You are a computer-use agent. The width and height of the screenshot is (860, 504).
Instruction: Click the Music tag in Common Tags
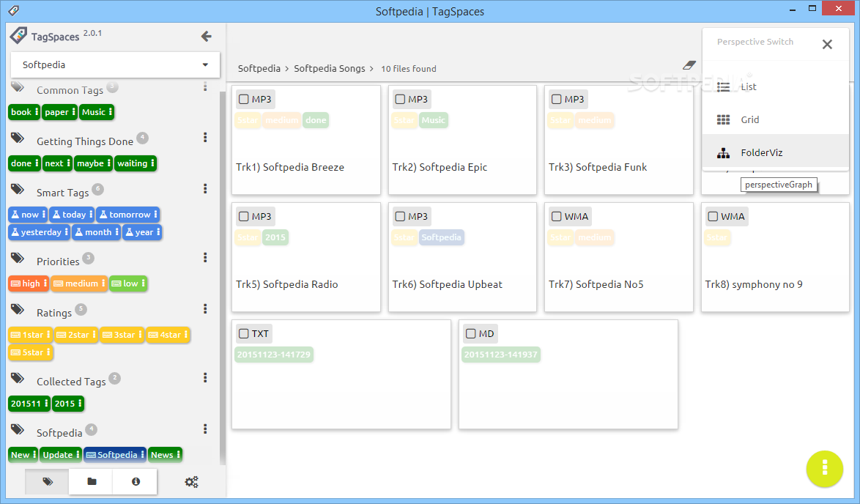tap(97, 112)
